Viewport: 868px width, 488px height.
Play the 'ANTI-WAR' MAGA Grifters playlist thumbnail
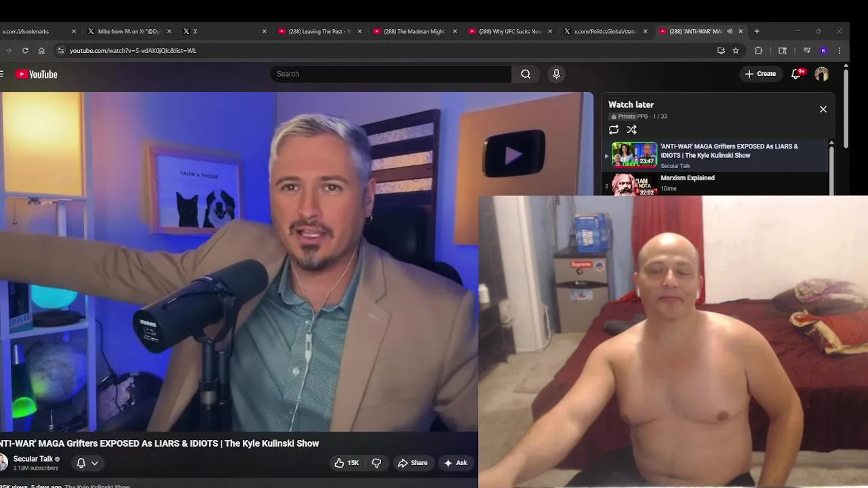click(x=634, y=155)
